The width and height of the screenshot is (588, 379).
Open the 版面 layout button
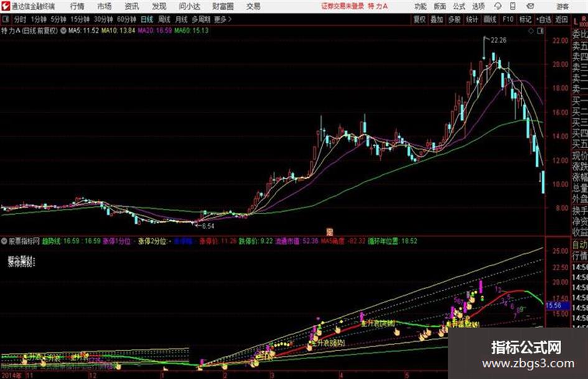pyautogui.click(x=439, y=6)
